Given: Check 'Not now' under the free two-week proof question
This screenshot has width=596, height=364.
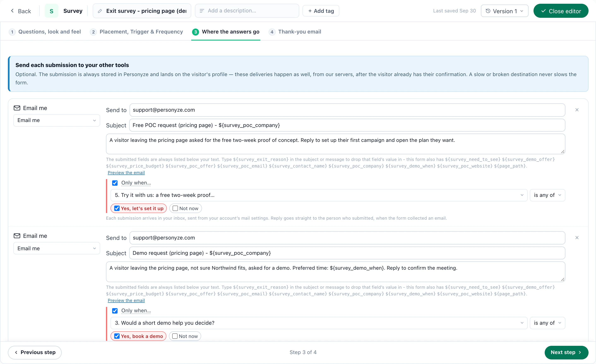Looking at the screenshot, I should tap(175, 208).
